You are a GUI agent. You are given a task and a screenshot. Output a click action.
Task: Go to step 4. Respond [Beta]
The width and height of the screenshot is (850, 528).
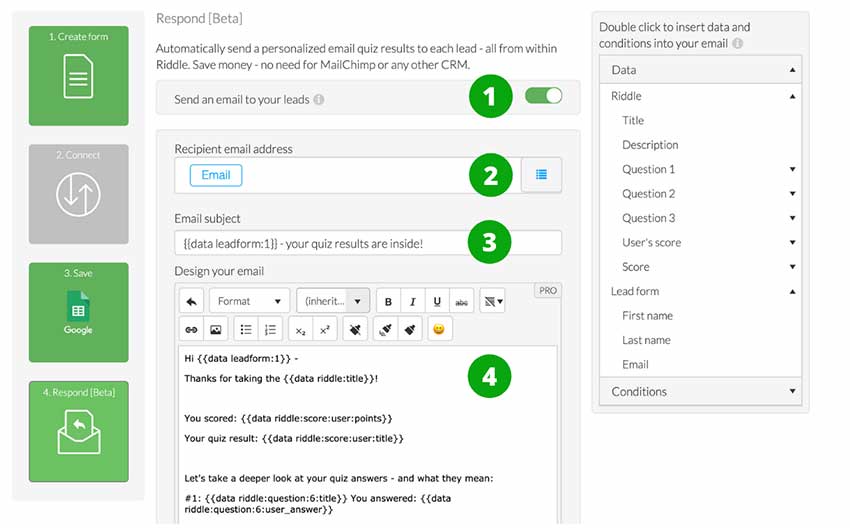point(79,432)
